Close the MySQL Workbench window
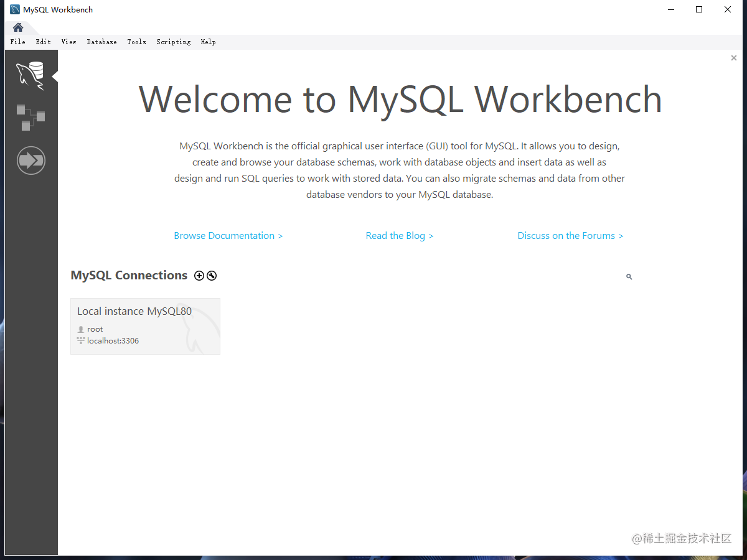Viewport: 747px width, 560px height. coord(728,9)
